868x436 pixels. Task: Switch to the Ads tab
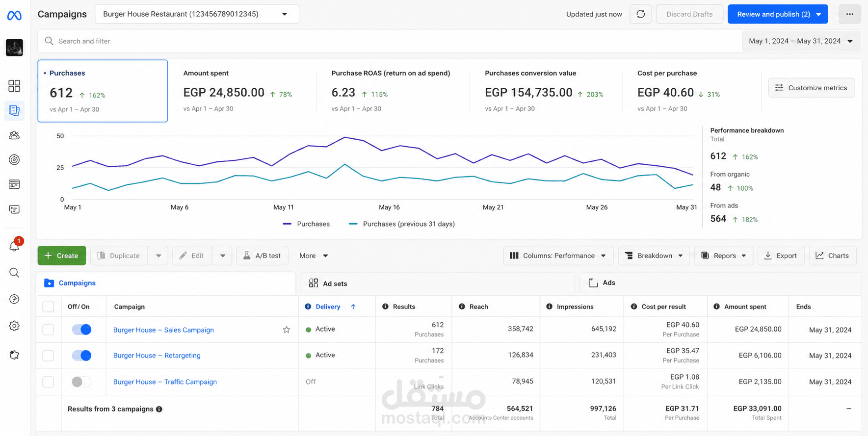coord(721,283)
